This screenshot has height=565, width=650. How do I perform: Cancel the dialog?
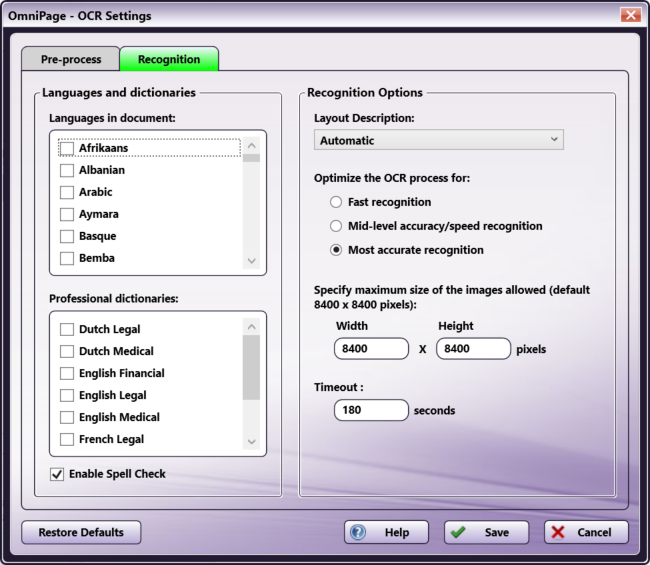click(x=587, y=532)
